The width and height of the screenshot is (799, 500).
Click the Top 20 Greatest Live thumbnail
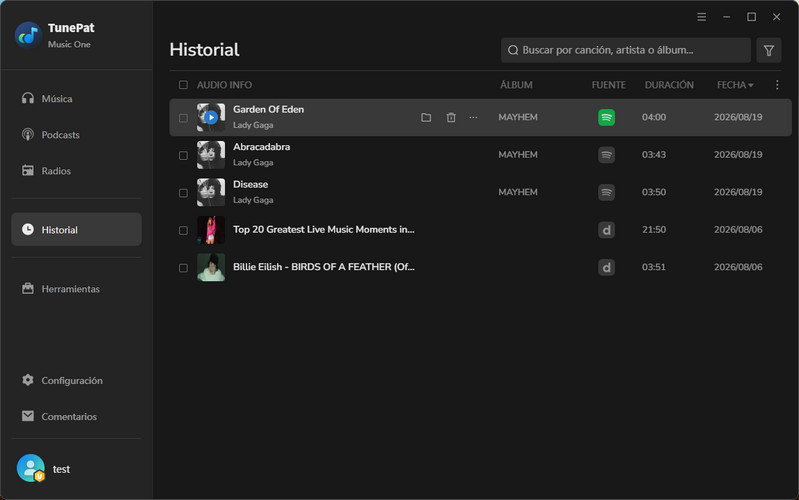[211, 230]
